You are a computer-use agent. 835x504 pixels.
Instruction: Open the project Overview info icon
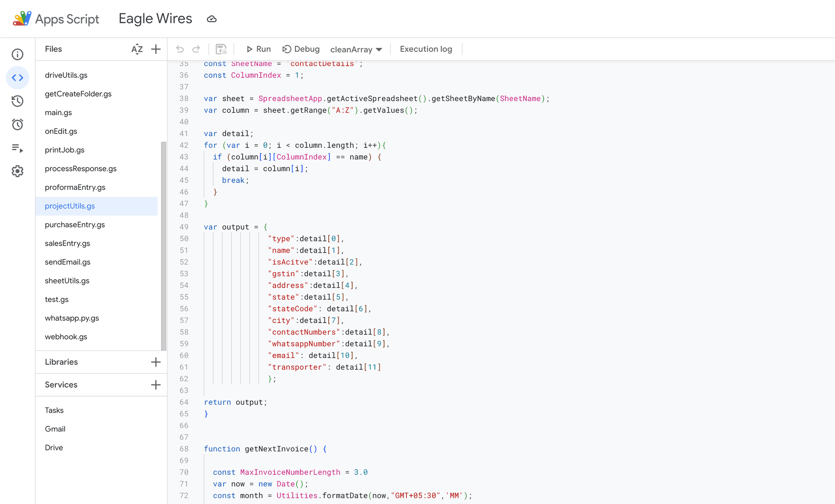17,54
